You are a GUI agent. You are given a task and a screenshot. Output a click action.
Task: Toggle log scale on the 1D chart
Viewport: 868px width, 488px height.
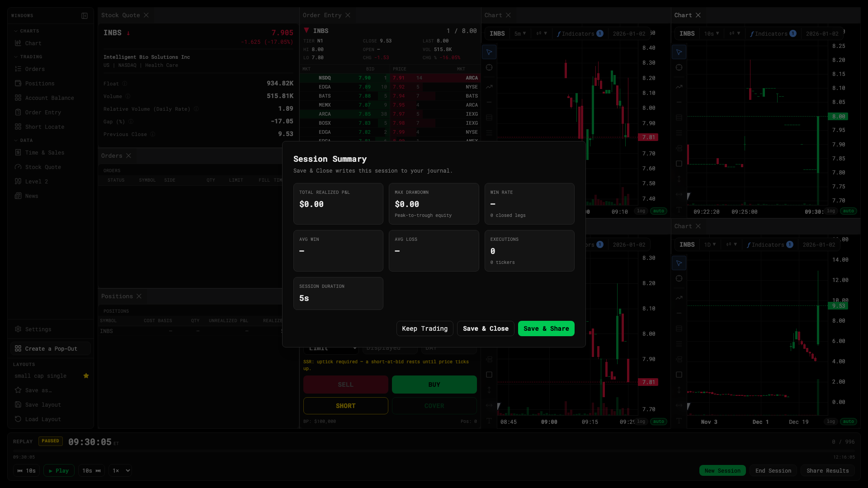tap(831, 422)
